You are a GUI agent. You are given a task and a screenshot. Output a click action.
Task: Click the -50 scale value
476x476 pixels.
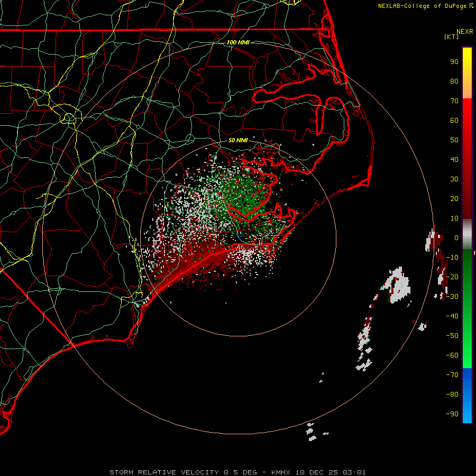(452, 336)
